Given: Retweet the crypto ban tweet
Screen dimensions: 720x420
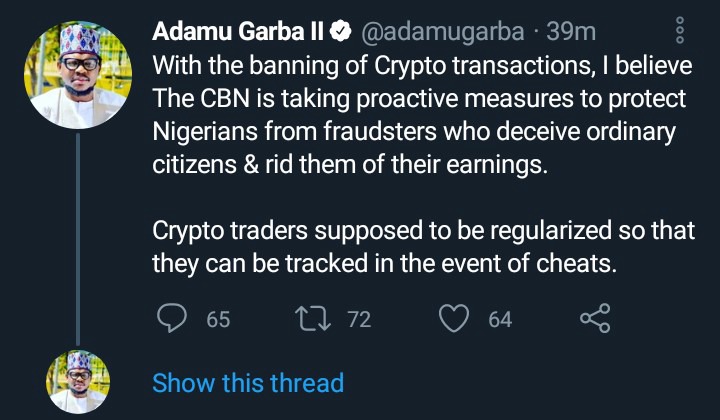Looking at the screenshot, I should (310, 319).
